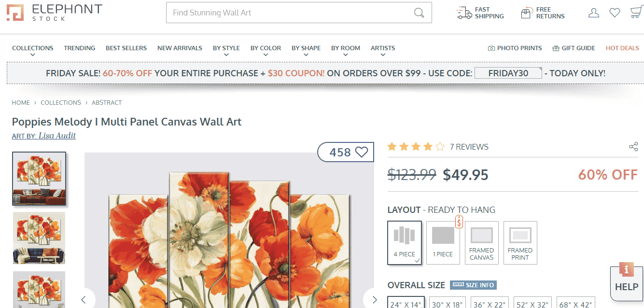Choose the Framed Canvas layout
Image resolution: width=644 pixels, height=308 pixels.
(x=481, y=243)
